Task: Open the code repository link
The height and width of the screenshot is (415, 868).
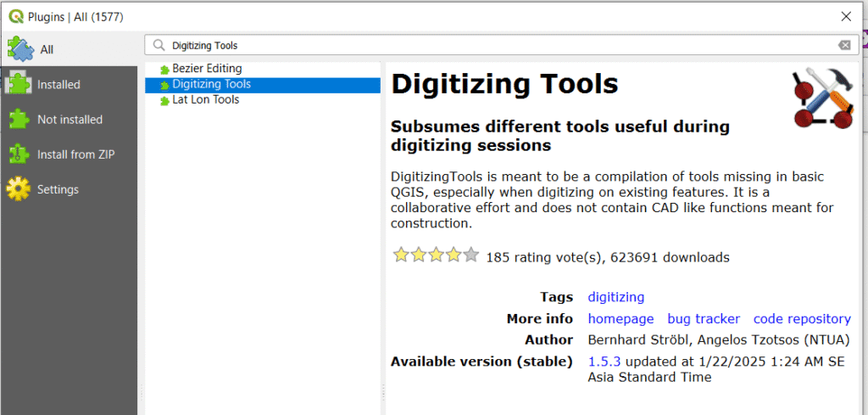Action: [802, 318]
